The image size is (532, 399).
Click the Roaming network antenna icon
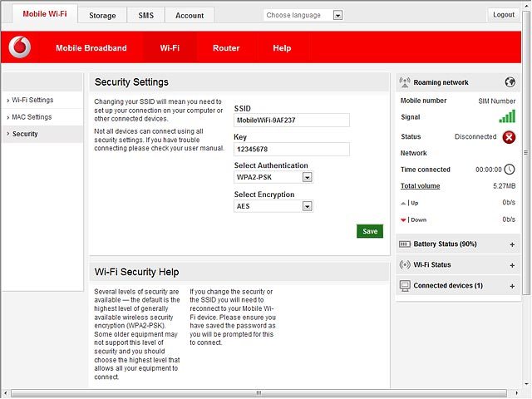tap(405, 82)
